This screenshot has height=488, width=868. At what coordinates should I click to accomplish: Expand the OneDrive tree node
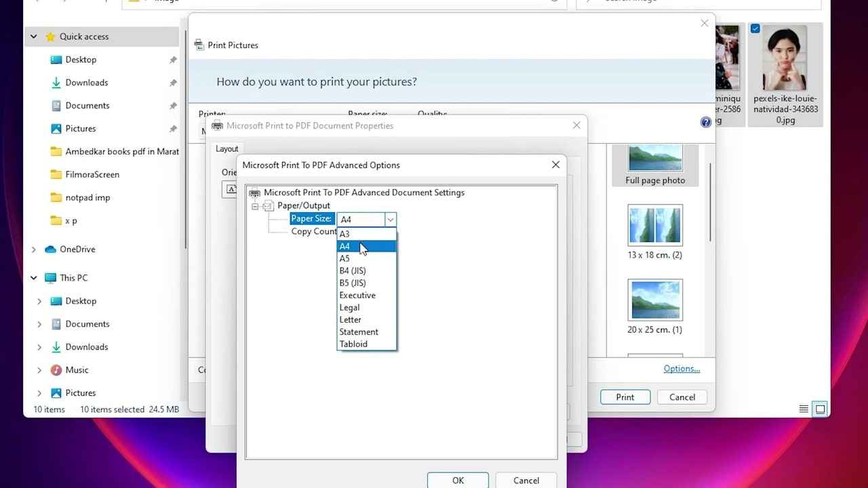(34, 249)
